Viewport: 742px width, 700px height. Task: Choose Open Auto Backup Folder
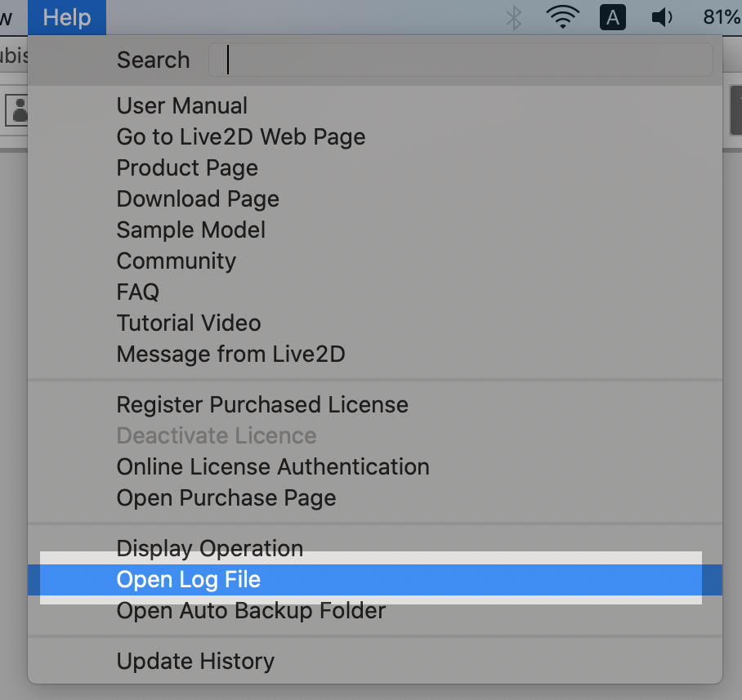coord(375,611)
